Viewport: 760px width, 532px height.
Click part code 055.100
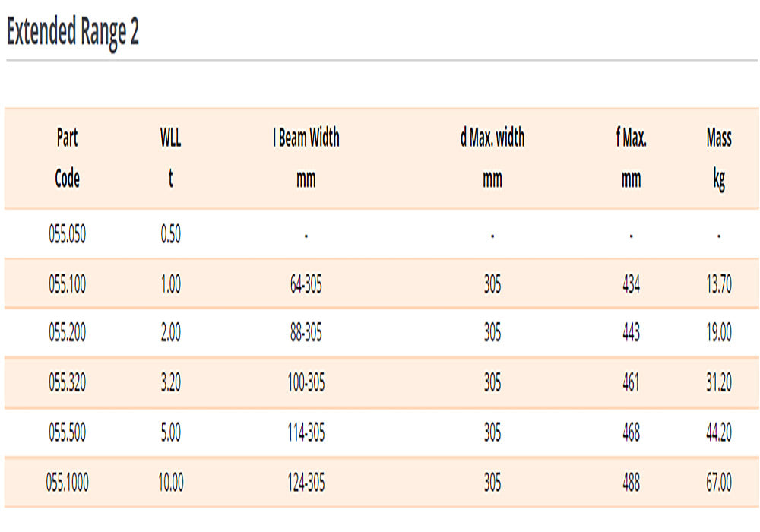point(67,284)
